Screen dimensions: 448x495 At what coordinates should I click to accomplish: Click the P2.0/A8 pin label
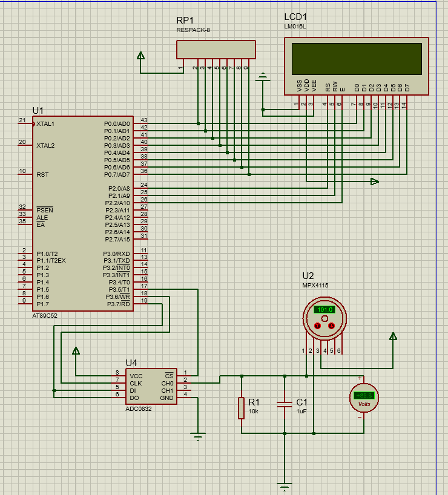point(119,188)
